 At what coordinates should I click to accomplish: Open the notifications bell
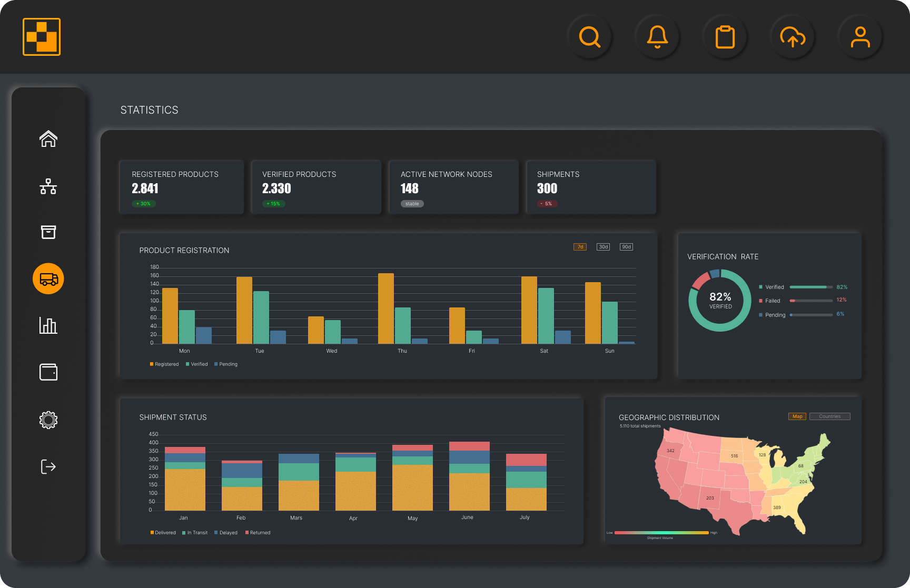pos(657,37)
